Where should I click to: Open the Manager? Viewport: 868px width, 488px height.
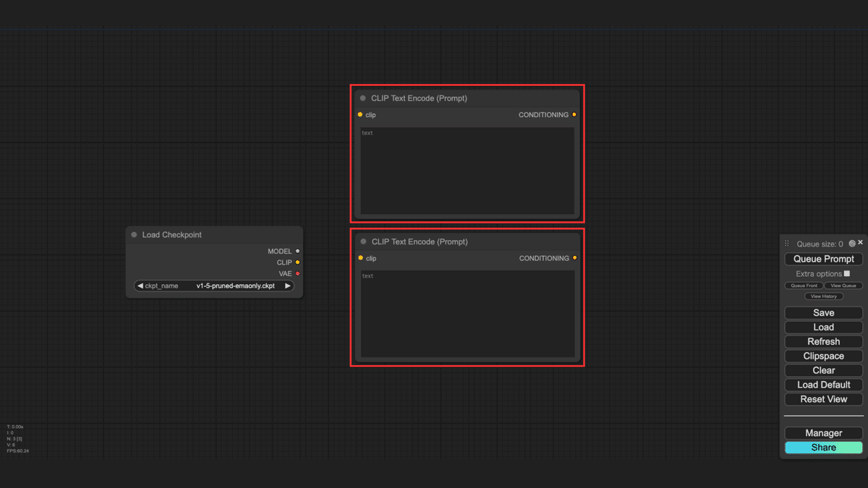(824, 433)
